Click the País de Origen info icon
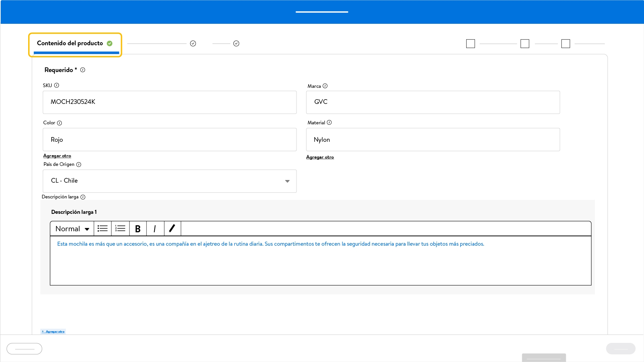Image resolution: width=644 pixels, height=362 pixels. pos(79,165)
